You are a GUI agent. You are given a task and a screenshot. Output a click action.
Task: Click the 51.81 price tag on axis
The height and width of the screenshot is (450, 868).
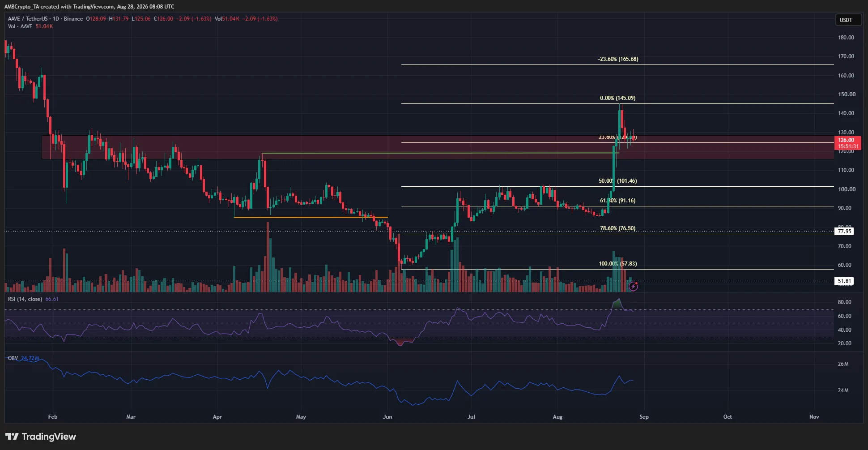coord(844,281)
